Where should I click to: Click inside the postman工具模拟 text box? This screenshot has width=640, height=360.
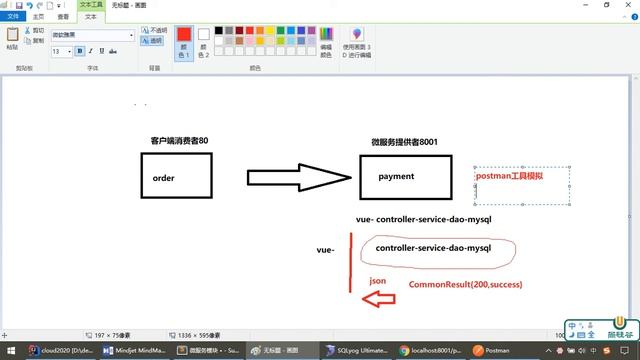[522, 186]
